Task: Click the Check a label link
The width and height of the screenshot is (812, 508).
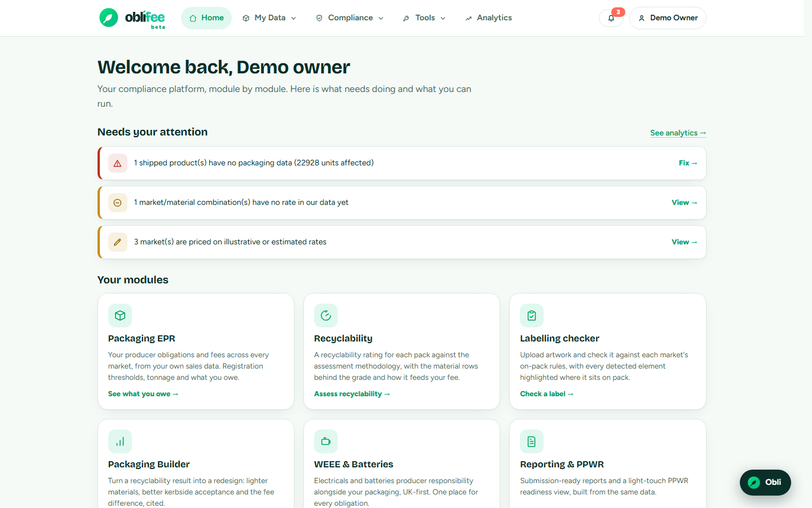Action: click(x=546, y=394)
